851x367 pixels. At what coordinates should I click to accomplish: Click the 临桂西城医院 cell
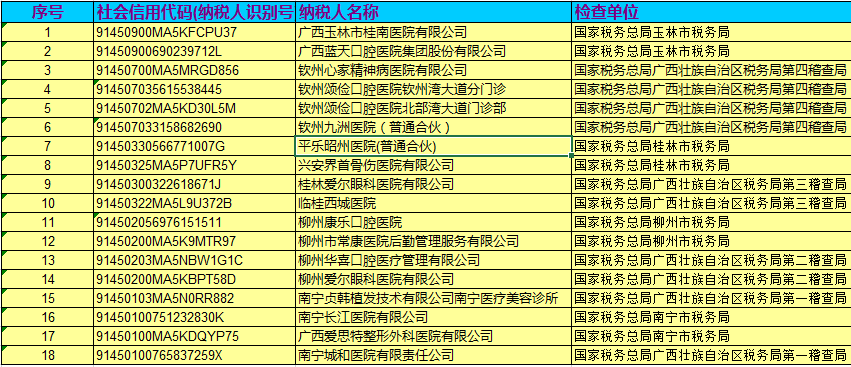point(433,203)
